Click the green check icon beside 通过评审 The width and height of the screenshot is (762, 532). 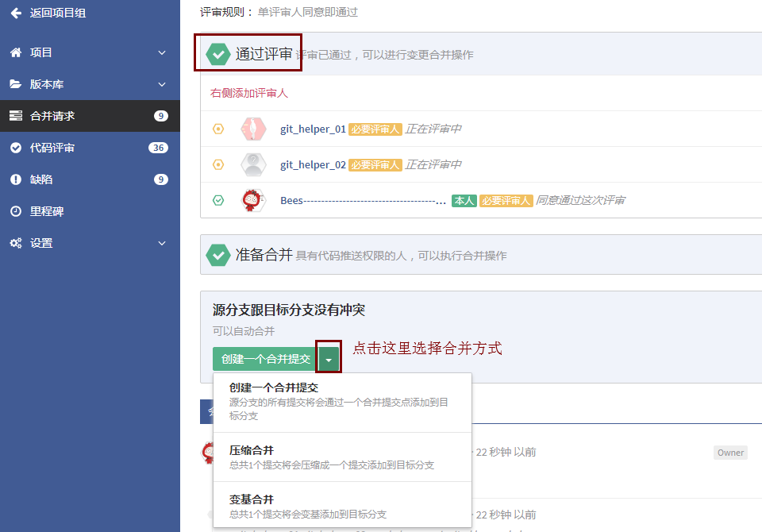tap(218, 54)
